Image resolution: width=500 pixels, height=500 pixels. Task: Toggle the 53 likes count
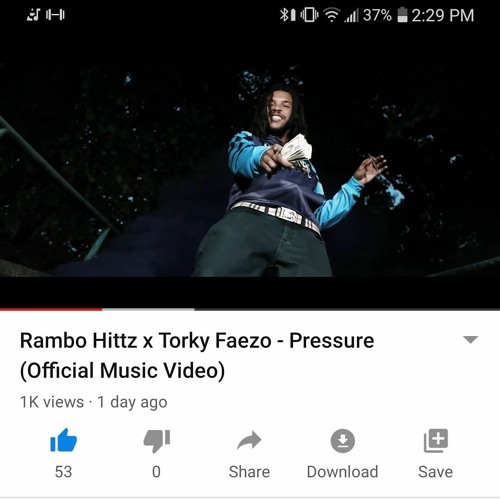pos(63,472)
